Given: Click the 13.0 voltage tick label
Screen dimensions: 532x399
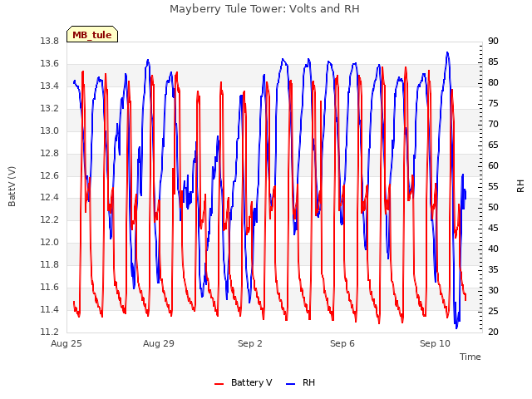Looking at the screenshot, I should (x=50, y=131).
